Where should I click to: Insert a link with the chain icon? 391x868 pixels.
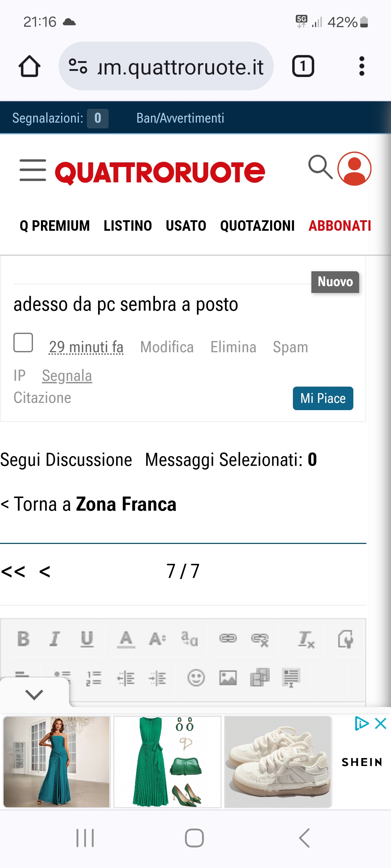[x=228, y=639]
